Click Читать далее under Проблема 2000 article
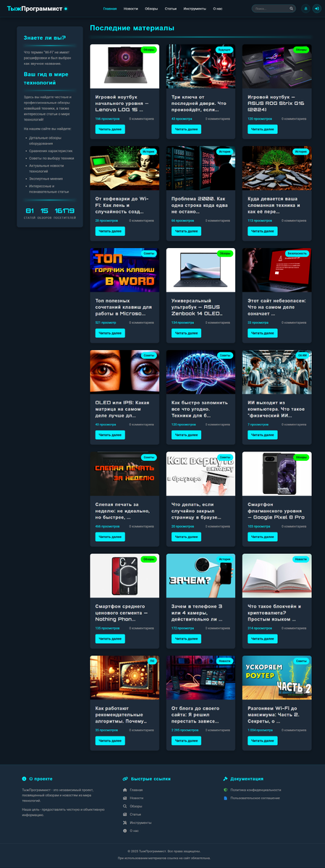 pyautogui.click(x=186, y=231)
